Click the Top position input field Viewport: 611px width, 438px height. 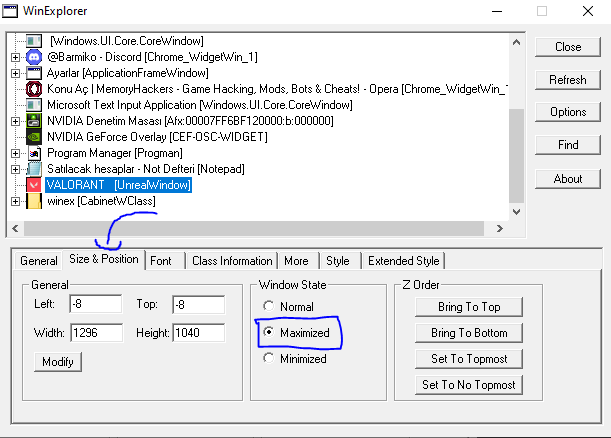pyautogui.click(x=198, y=304)
